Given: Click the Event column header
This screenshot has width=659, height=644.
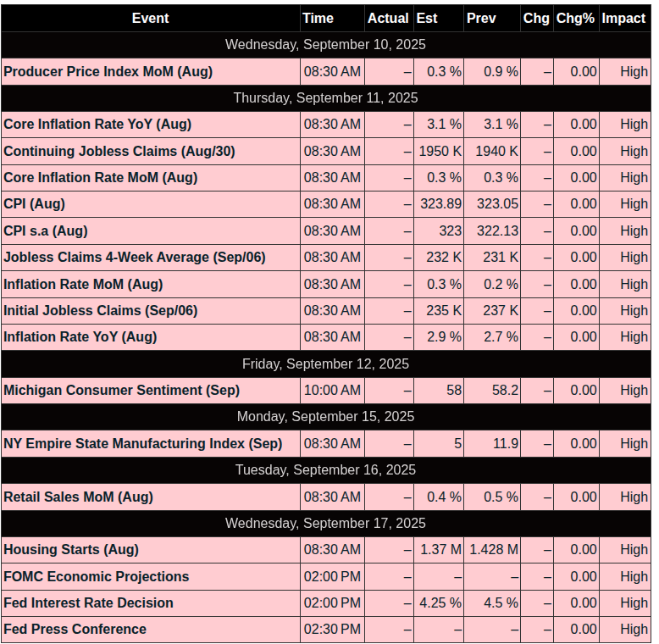Looking at the screenshot, I should point(151,19).
